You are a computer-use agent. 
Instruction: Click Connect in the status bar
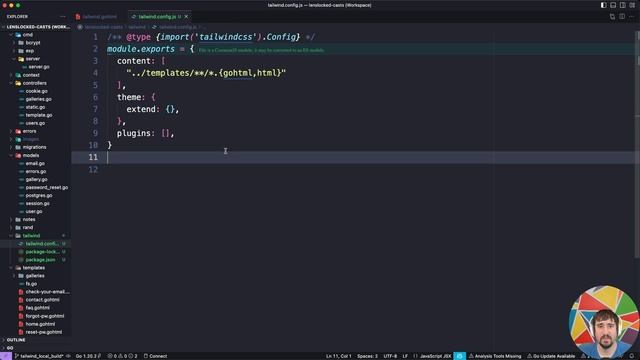coord(156,356)
